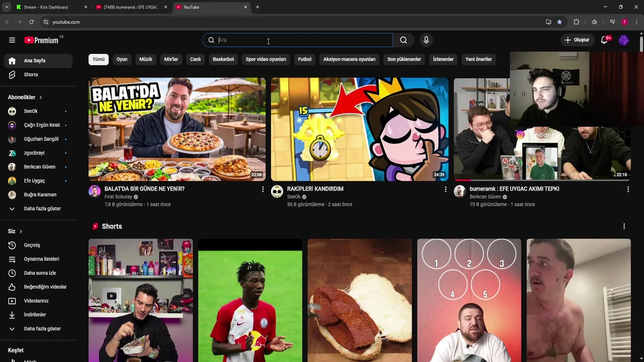Click the Oluştur create button
This screenshot has width=644, height=362.
(x=577, y=40)
